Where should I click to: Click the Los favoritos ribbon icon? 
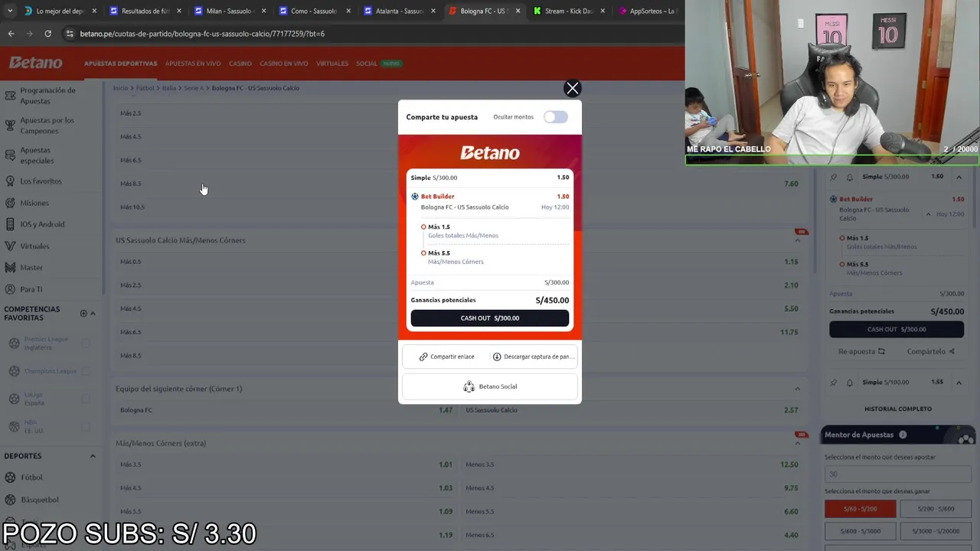pyautogui.click(x=10, y=181)
